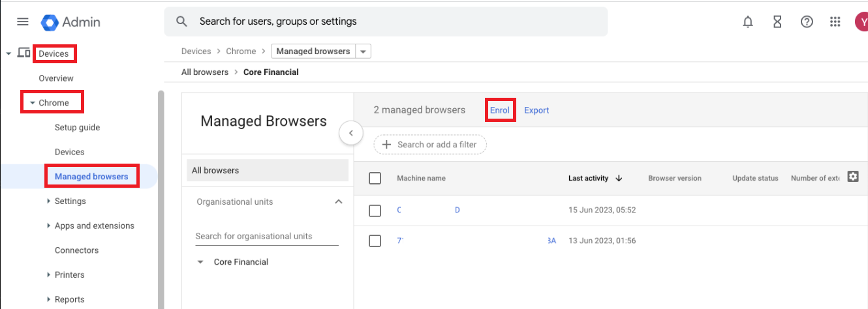Open first machine name link

(428, 211)
